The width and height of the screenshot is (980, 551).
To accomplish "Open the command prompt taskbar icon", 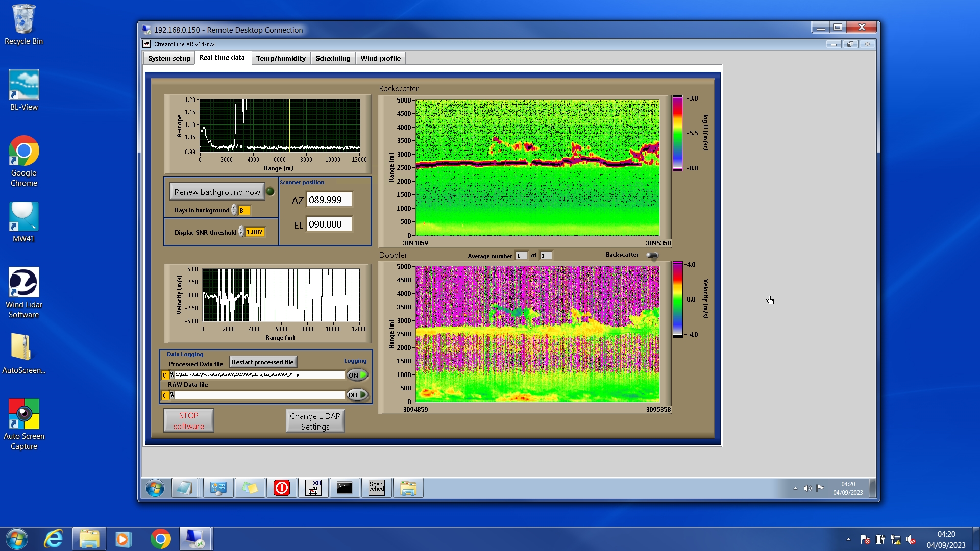I will tap(345, 488).
